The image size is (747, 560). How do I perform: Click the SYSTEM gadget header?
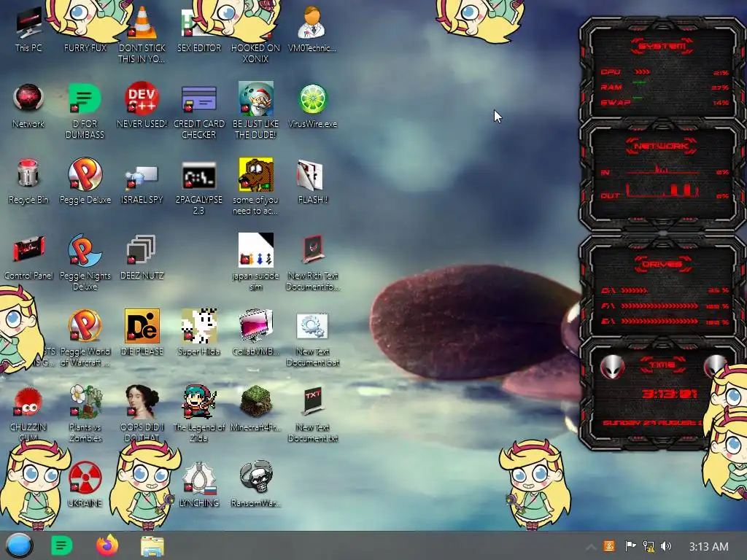(x=662, y=46)
